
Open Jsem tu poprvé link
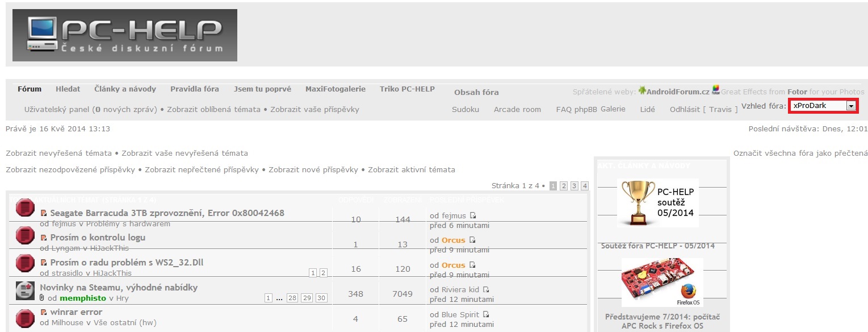tap(262, 89)
